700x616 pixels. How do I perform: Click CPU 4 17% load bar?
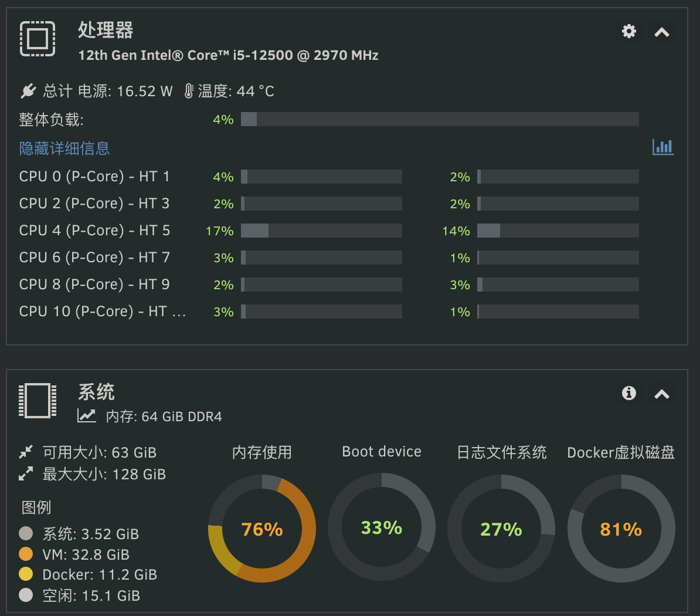tap(321, 231)
